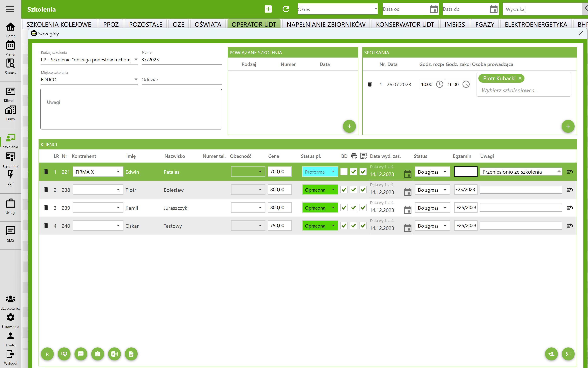The height and width of the screenshot is (368, 588).
Task: Delete Edwin Patalas row via trash icon
Action: coord(46,172)
